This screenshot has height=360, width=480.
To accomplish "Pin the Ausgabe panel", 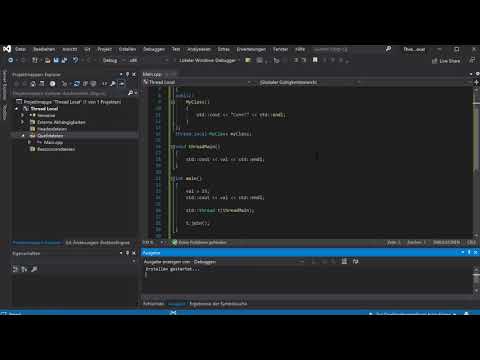I will 469,252.
